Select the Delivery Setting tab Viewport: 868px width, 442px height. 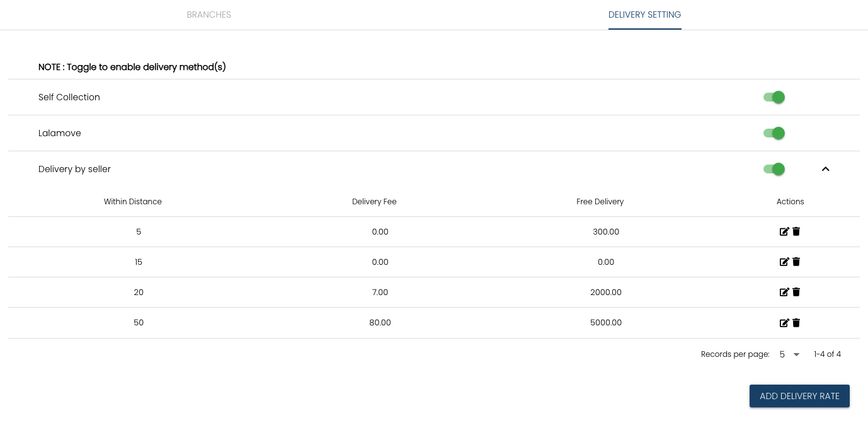tap(644, 15)
